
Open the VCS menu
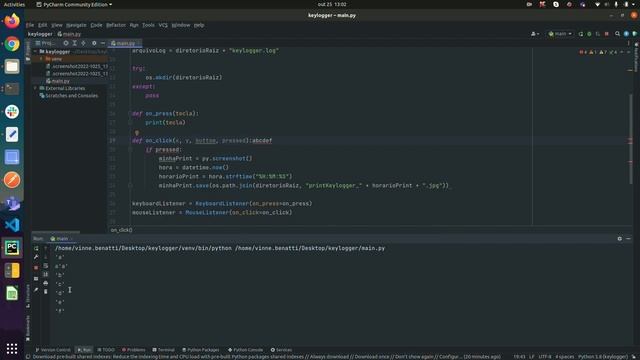163,25
